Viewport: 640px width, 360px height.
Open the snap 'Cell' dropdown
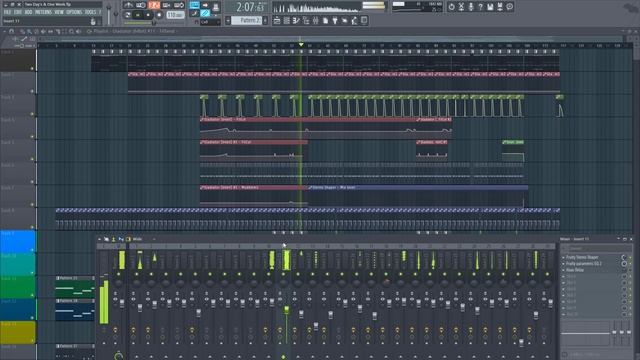click(210, 22)
